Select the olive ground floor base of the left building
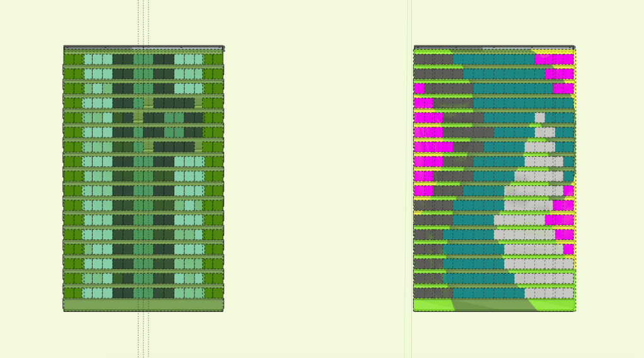The width and height of the screenshot is (644, 358). [x=144, y=305]
